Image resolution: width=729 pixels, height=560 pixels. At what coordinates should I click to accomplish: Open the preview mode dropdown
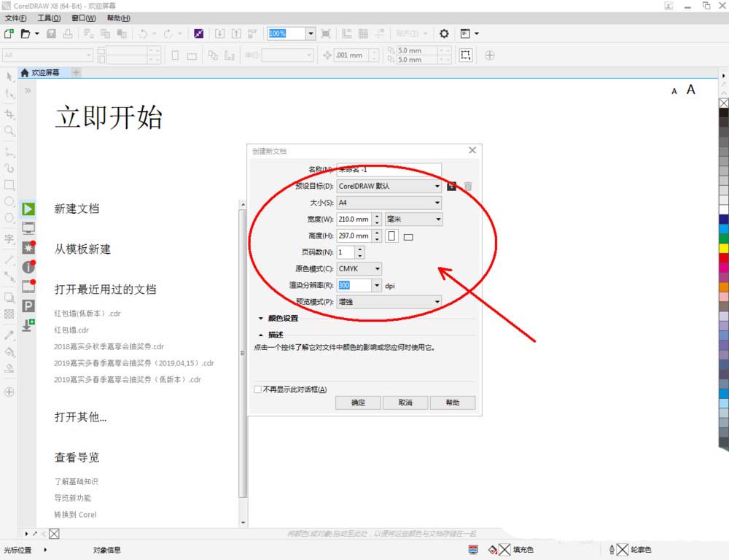coord(389,302)
